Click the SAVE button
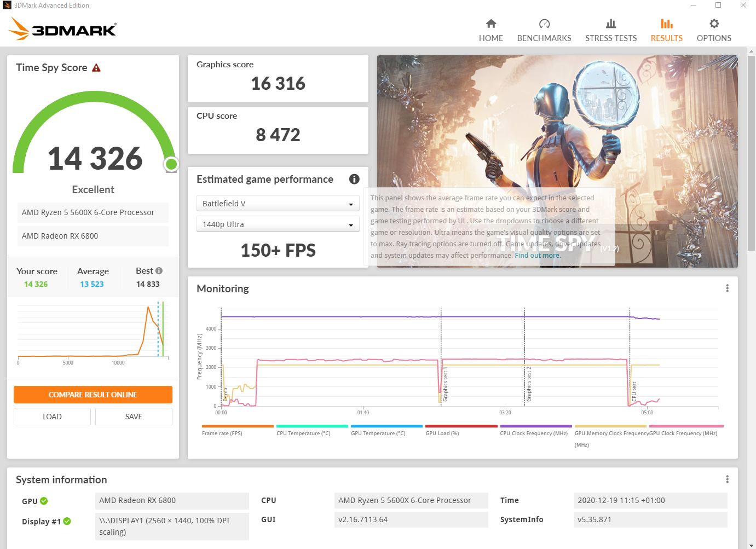The height and width of the screenshot is (549, 756). click(134, 417)
